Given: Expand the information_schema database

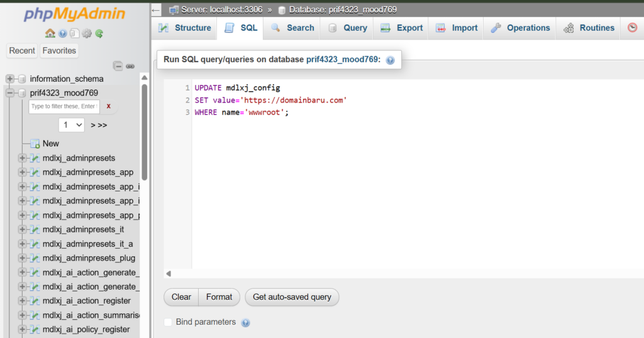Looking at the screenshot, I should tap(10, 79).
